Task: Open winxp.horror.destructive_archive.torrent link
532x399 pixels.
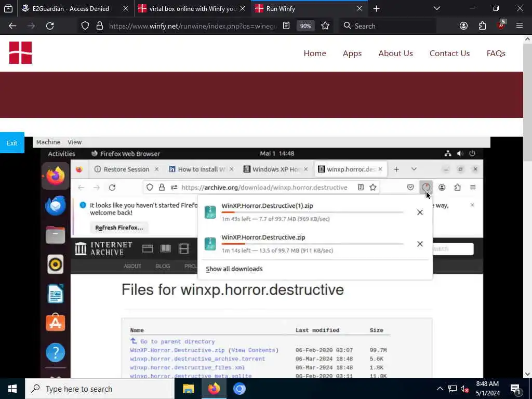Action: click(197, 358)
